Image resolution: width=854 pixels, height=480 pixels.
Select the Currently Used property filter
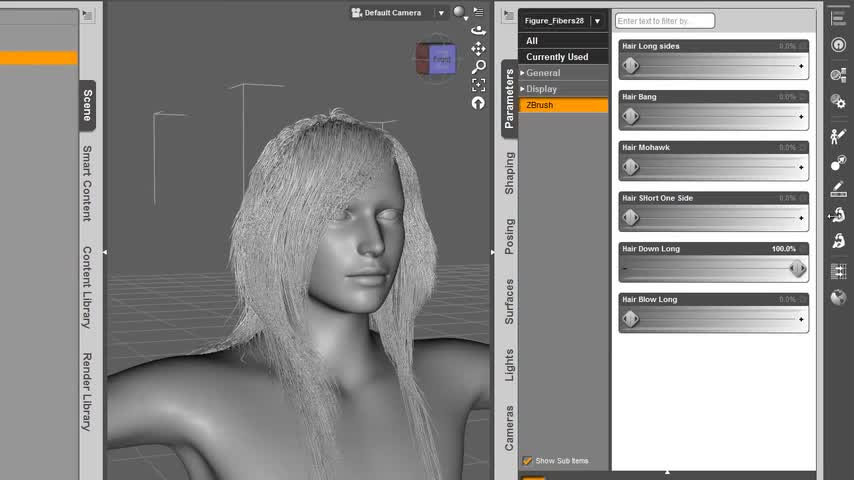[563, 57]
